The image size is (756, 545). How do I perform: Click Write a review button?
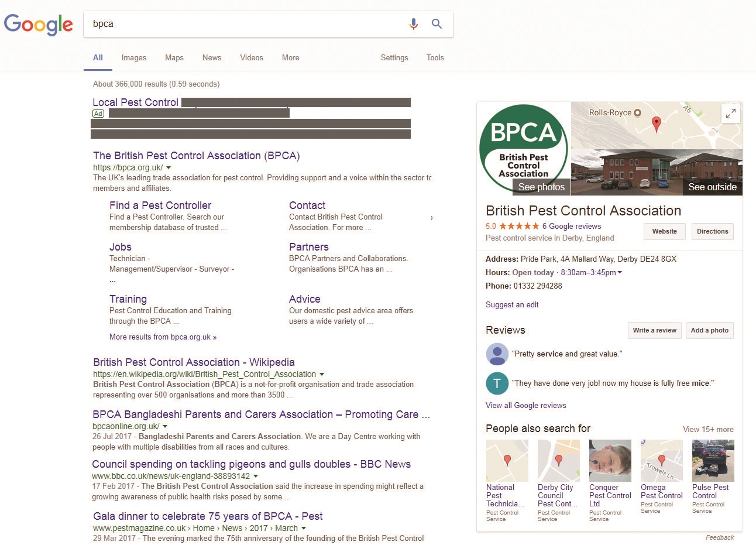(x=655, y=330)
